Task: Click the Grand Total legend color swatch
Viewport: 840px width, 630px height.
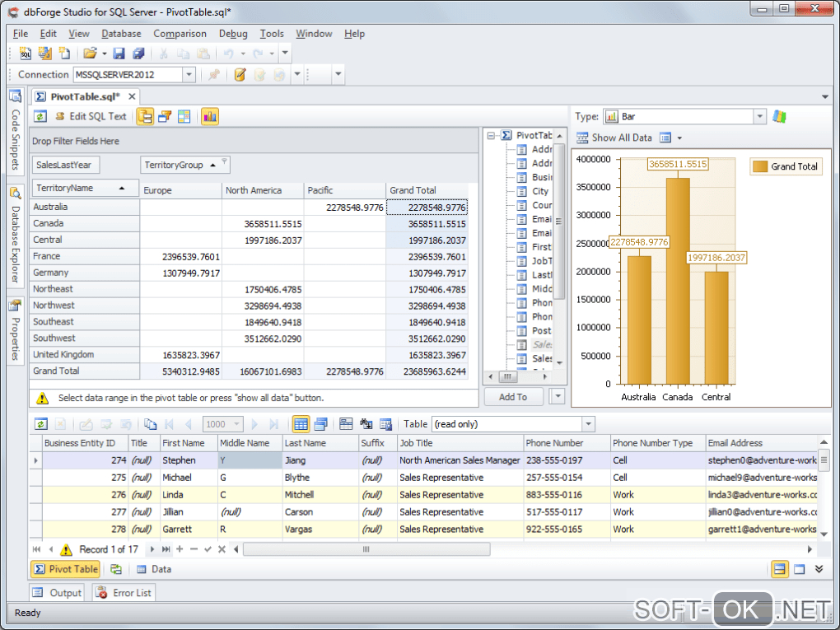Action: click(759, 166)
